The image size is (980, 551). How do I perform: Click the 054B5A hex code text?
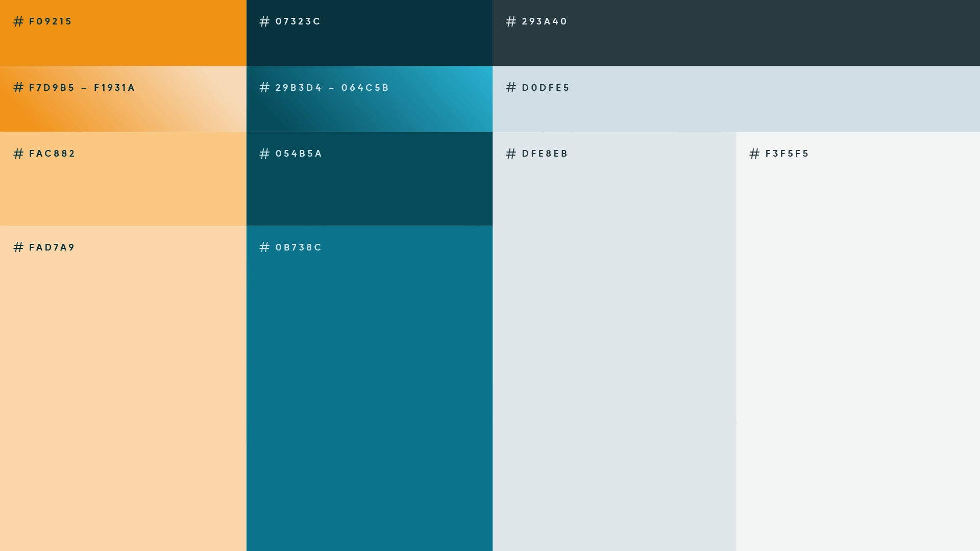[x=299, y=154]
